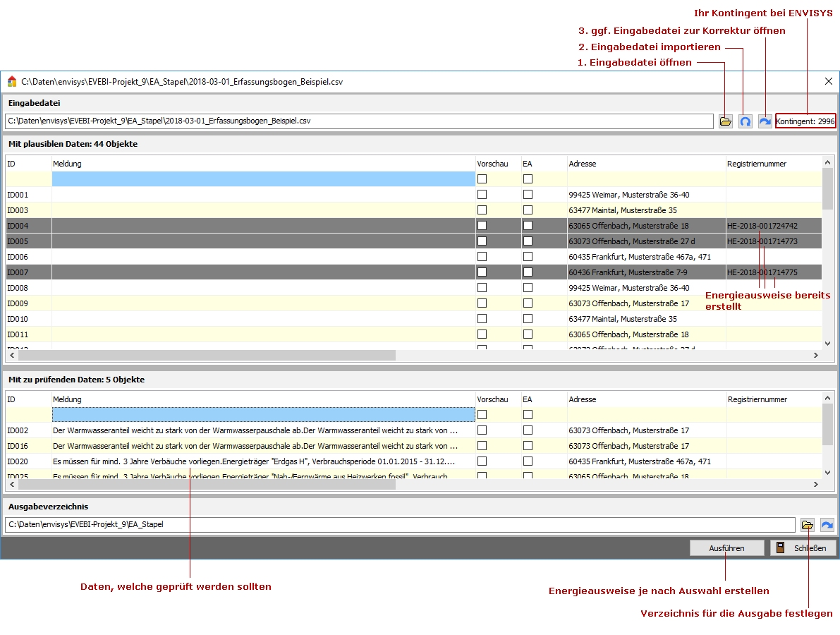Toggle Vorschau checkbox for ID001
Image resolution: width=840 pixels, height=635 pixels.
point(482,195)
